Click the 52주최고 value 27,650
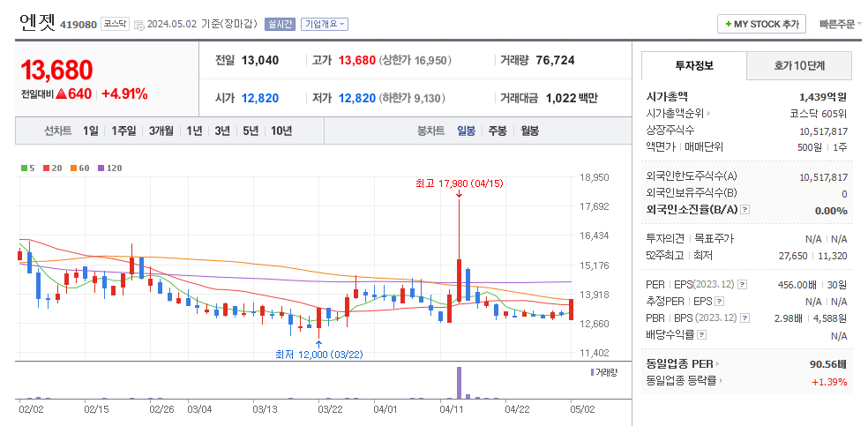 click(795, 256)
